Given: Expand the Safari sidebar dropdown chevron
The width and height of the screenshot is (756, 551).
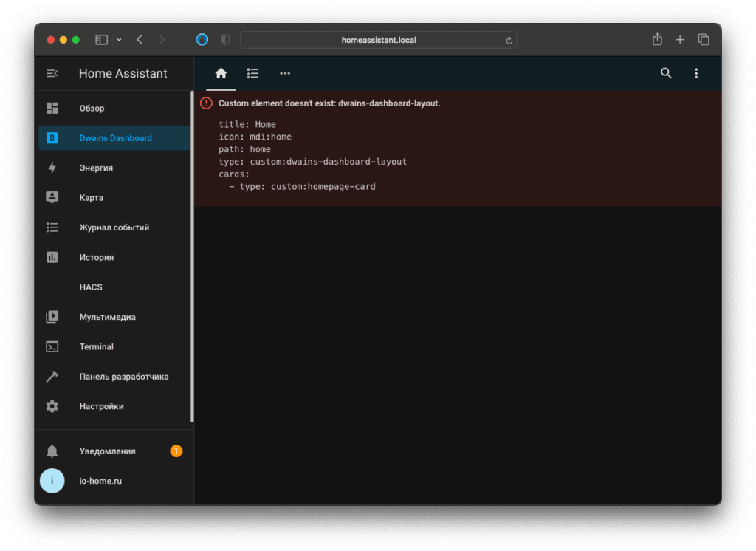Looking at the screenshot, I should tap(119, 40).
